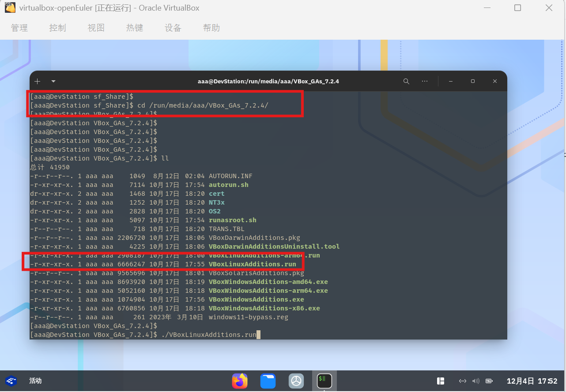The image size is (566, 392).
Task: Open the terminal three-dots menu
Action: 425,82
